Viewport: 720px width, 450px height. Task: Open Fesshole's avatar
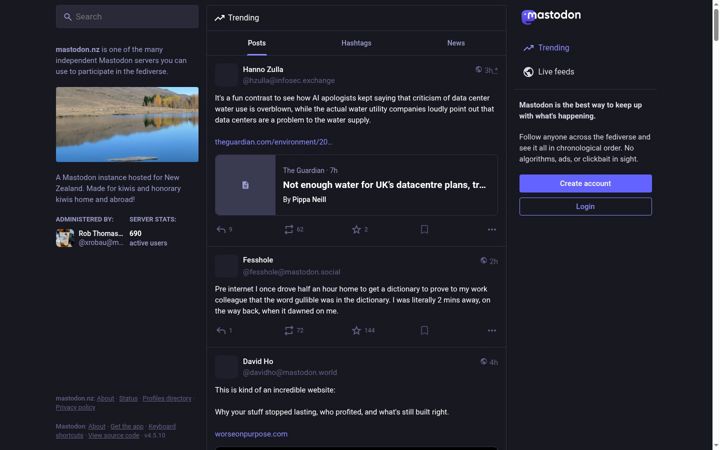[x=226, y=266]
